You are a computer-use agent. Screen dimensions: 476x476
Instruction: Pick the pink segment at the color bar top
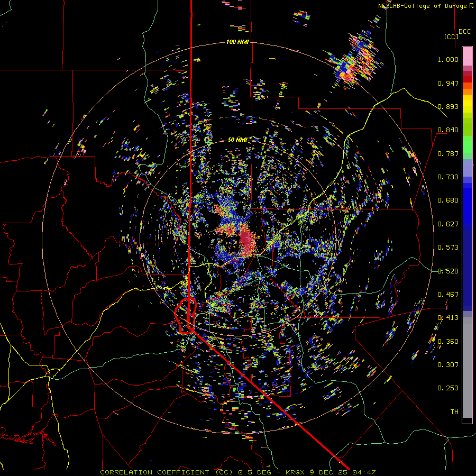point(467,56)
